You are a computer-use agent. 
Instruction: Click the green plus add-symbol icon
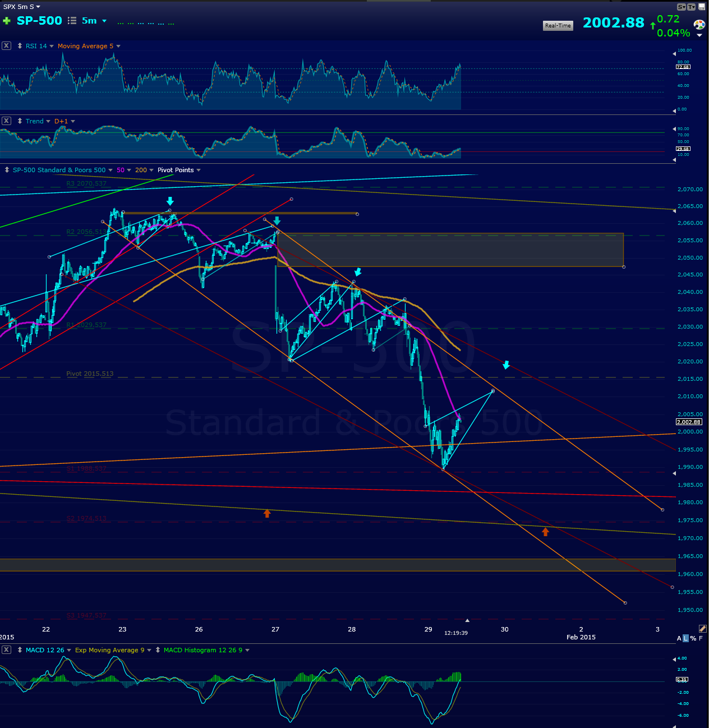click(7, 21)
